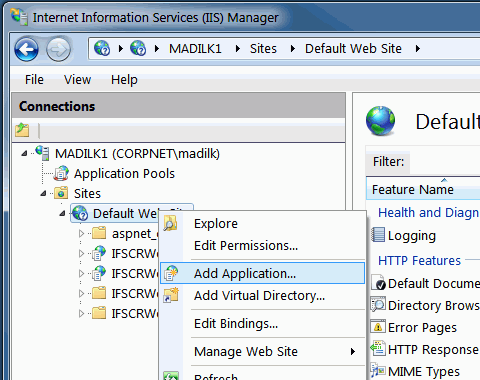Image resolution: width=480 pixels, height=380 pixels.
Task: Select the MADILK1 (CORPNET\madilk) tree label
Action: pyautogui.click(x=137, y=154)
